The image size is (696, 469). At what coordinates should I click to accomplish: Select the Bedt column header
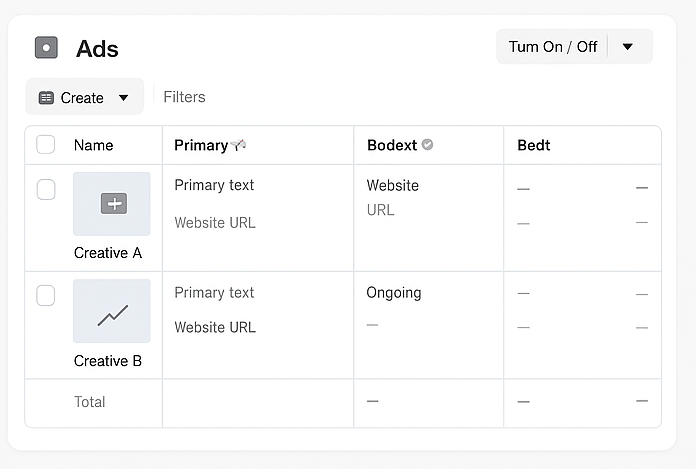pyautogui.click(x=534, y=145)
